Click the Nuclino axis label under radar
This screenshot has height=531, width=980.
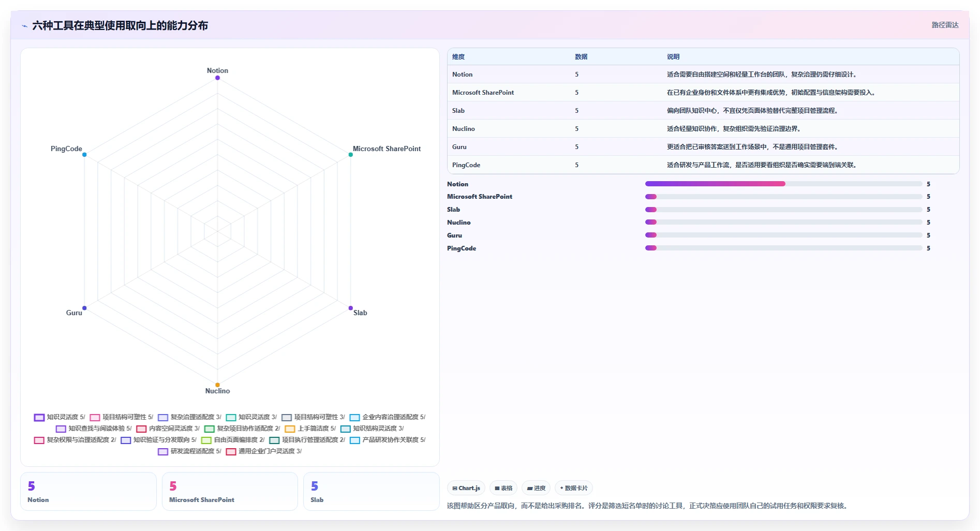(217, 391)
